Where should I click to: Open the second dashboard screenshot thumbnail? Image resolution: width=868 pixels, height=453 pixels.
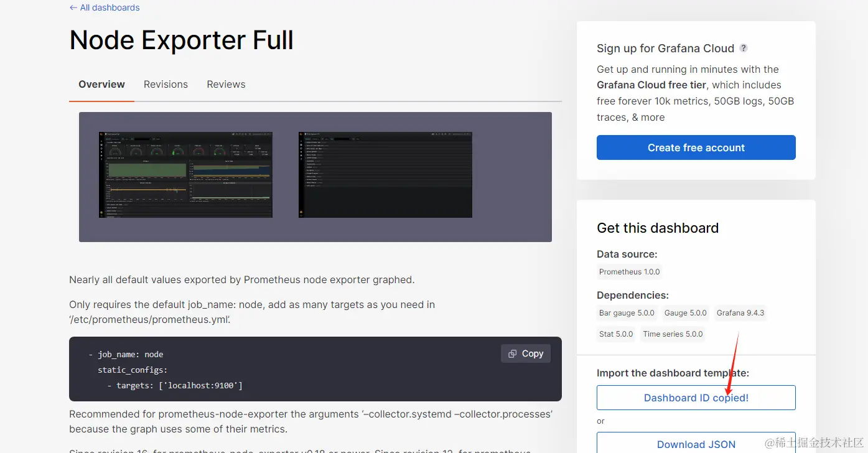pos(385,174)
